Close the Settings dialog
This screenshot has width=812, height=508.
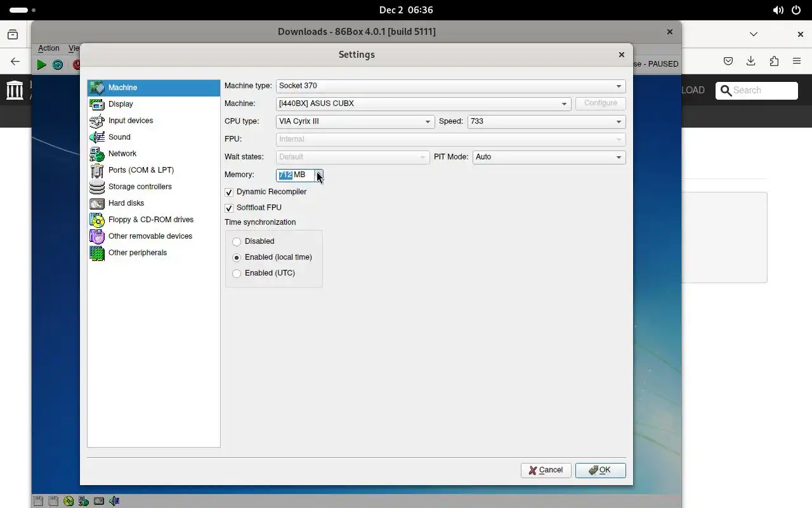(x=622, y=55)
